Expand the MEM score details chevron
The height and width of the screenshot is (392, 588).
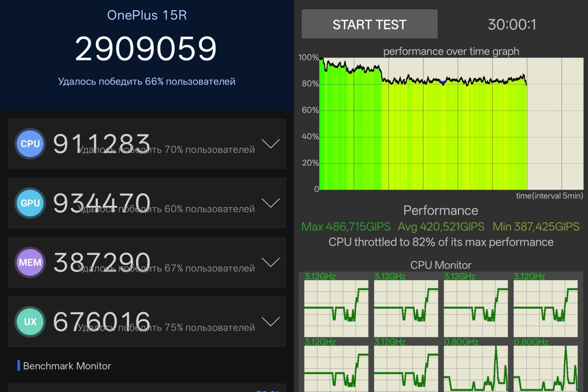(270, 262)
